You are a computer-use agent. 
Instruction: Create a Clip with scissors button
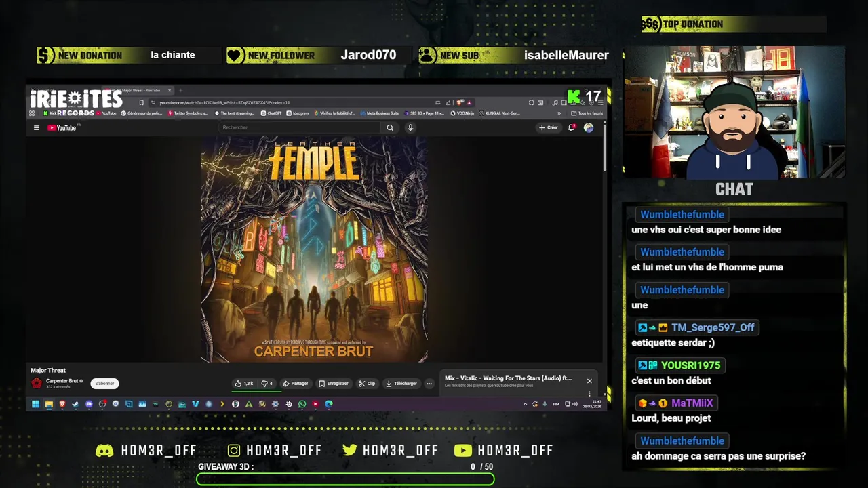(x=367, y=384)
